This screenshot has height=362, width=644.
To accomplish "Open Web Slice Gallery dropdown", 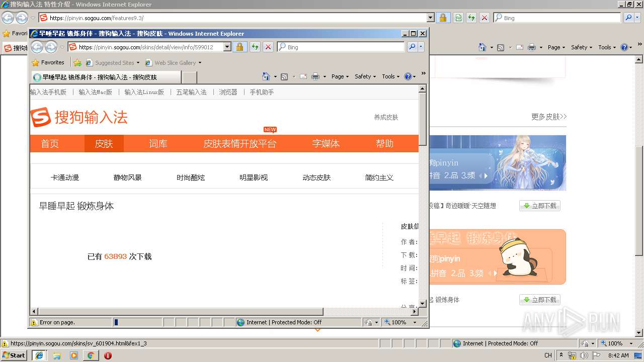I will [200, 63].
